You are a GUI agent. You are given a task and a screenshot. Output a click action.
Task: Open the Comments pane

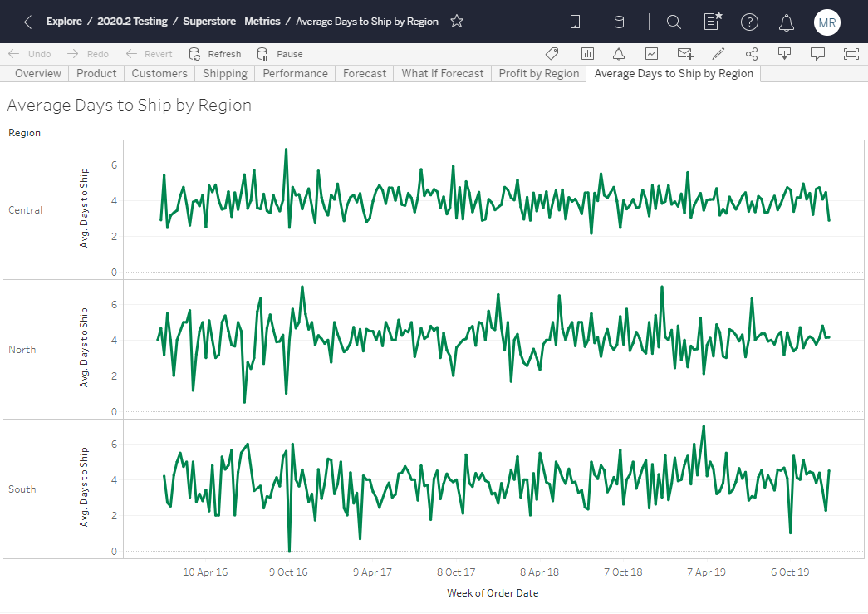(817, 54)
